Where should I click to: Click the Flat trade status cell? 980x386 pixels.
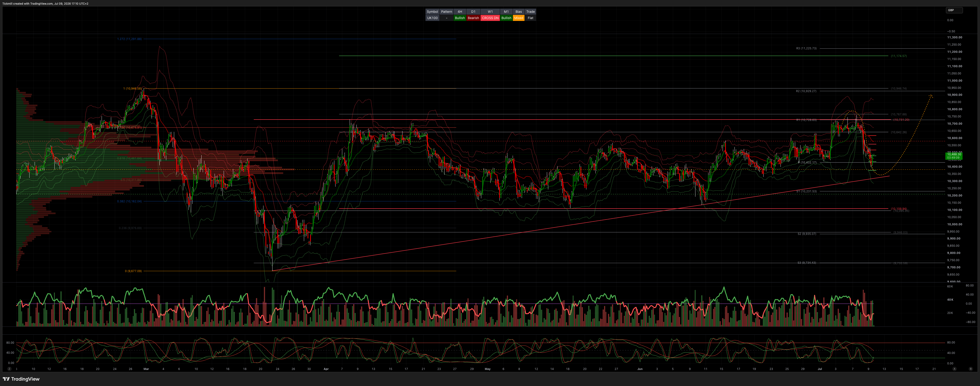point(530,18)
